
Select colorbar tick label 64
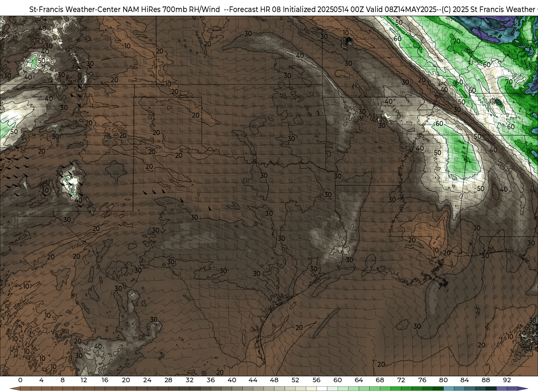[x=359, y=380]
